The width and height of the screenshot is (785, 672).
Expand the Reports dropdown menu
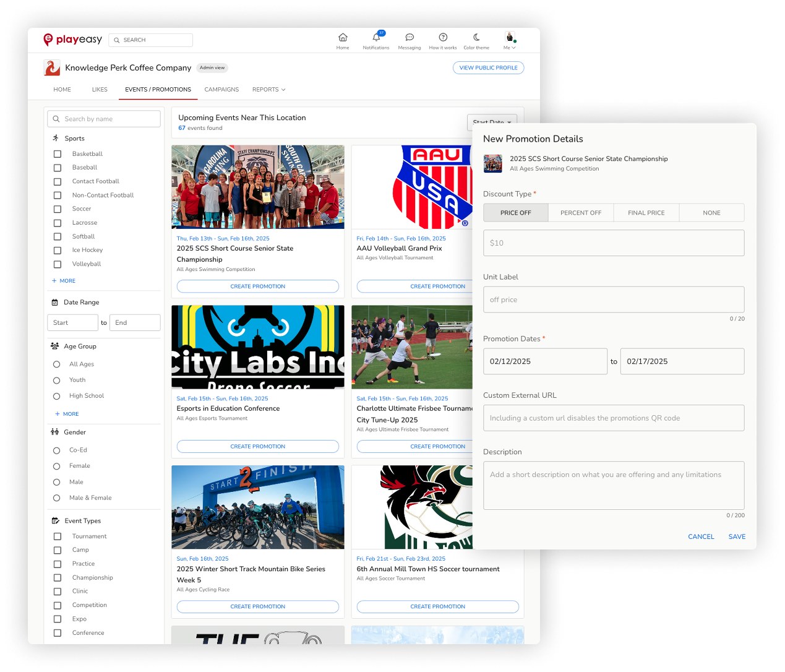[x=269, y=90]
